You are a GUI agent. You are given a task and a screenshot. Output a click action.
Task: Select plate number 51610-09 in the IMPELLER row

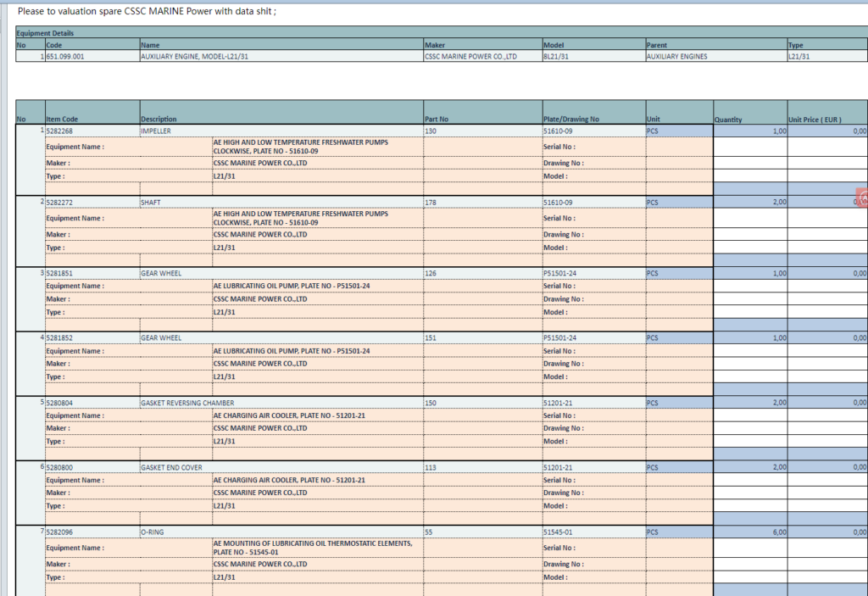pos(594,131)
